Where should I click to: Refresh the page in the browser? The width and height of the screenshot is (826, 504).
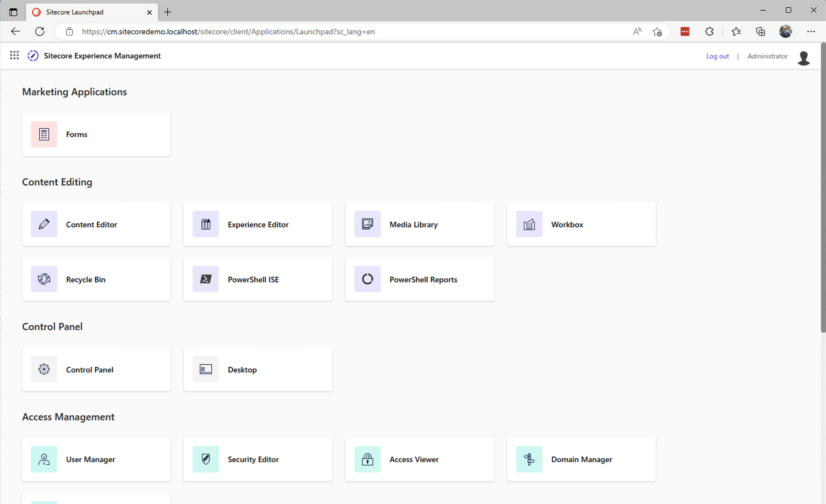[x=40, y=31]
